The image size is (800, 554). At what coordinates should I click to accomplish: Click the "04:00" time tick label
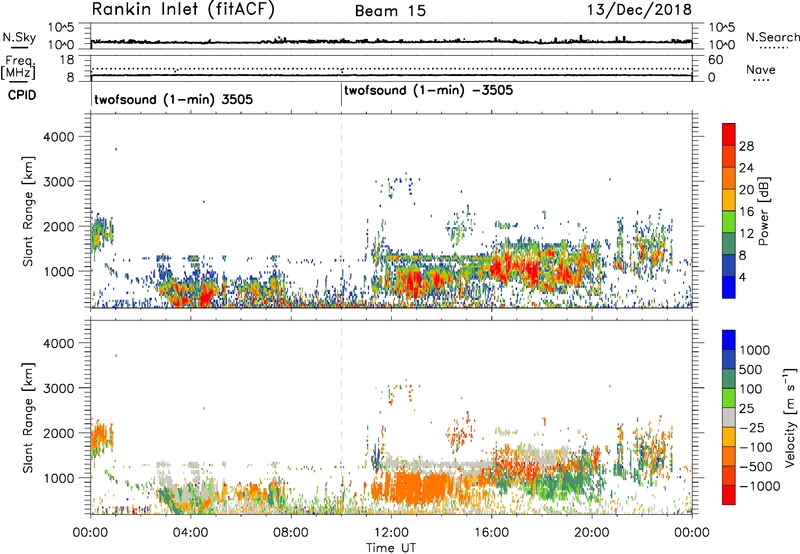pos(191,533)
